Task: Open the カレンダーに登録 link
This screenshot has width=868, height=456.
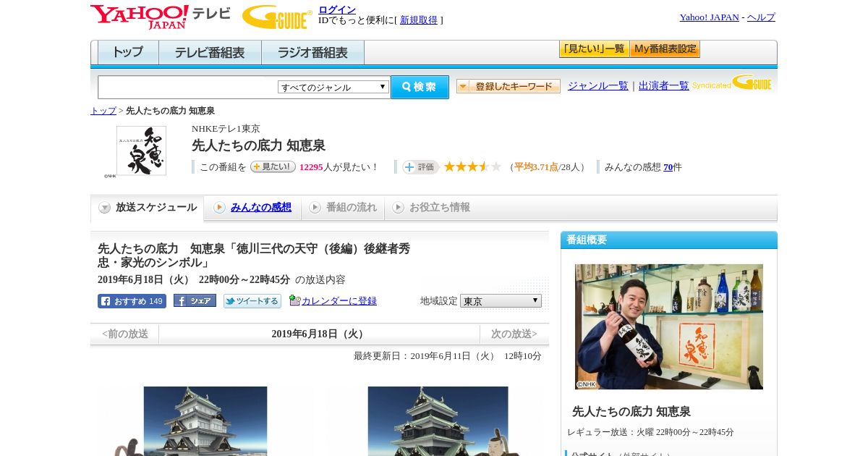Action: pos(339,301)
